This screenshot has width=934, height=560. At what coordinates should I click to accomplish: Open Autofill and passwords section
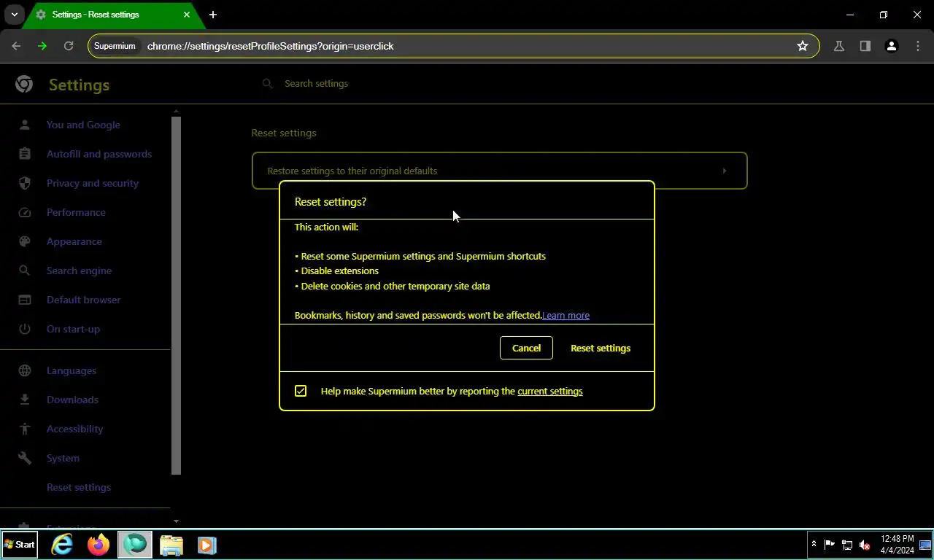point(99,154)
